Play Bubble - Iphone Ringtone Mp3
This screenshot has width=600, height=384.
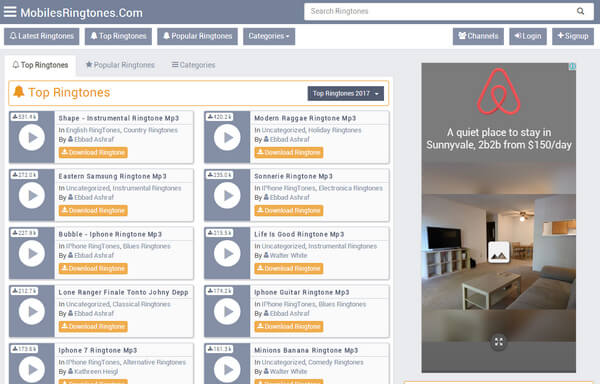click(32, 254)
